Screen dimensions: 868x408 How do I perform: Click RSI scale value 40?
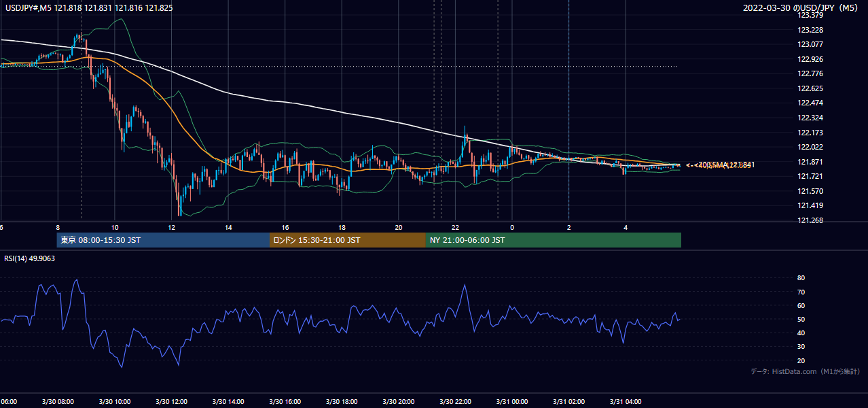click(801, 333)
